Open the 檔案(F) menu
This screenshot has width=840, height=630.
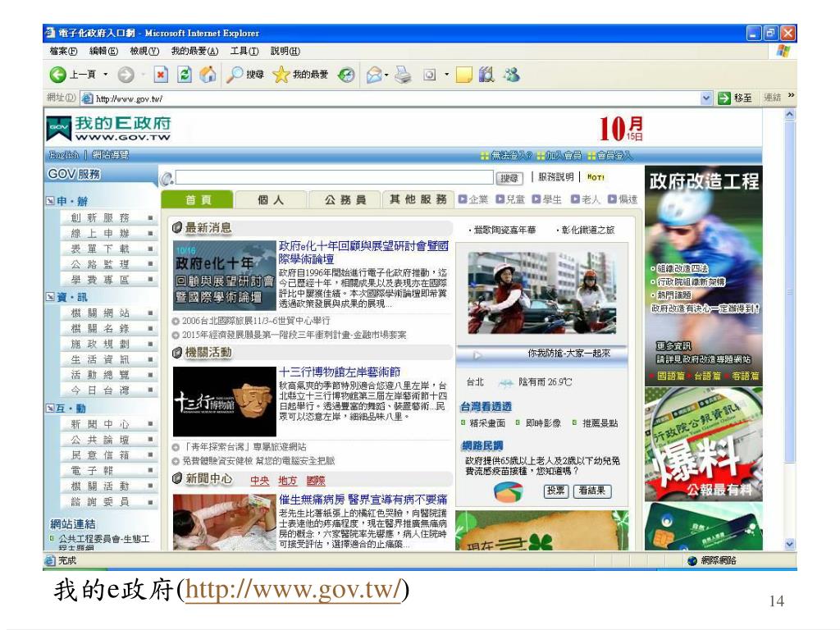click(63, 52)
